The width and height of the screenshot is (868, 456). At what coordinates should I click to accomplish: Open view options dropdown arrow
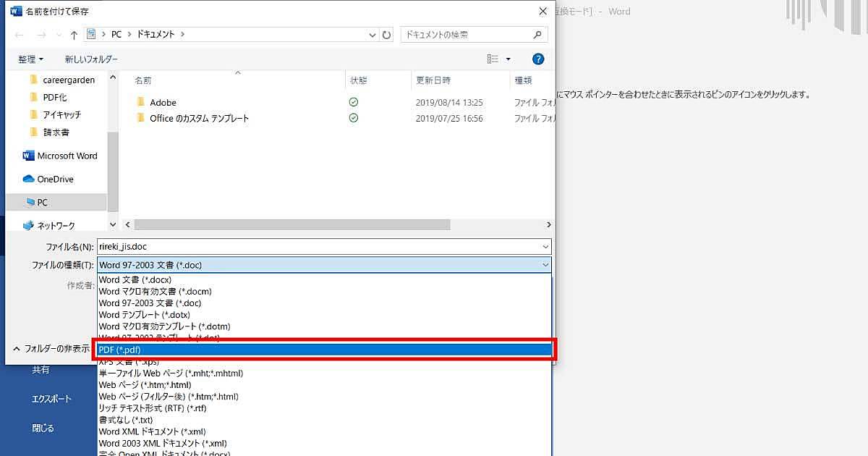pos(509,59)
